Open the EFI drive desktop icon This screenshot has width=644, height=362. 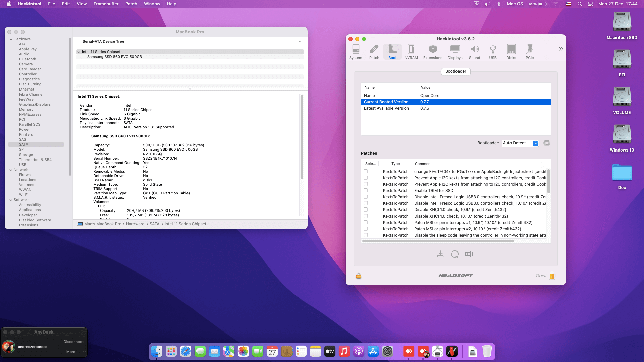click(x=622, y=64)
